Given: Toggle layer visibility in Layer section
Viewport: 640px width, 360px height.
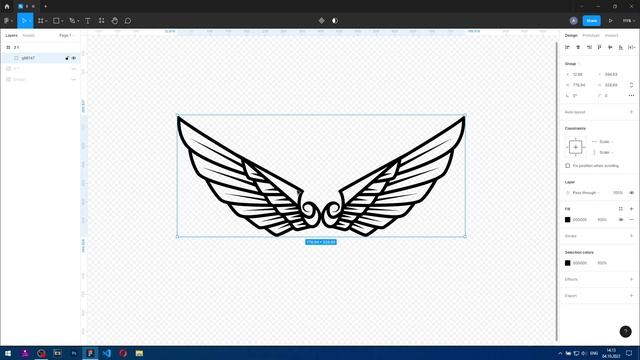Looking at the screenshot, I should tap(631, 193).
